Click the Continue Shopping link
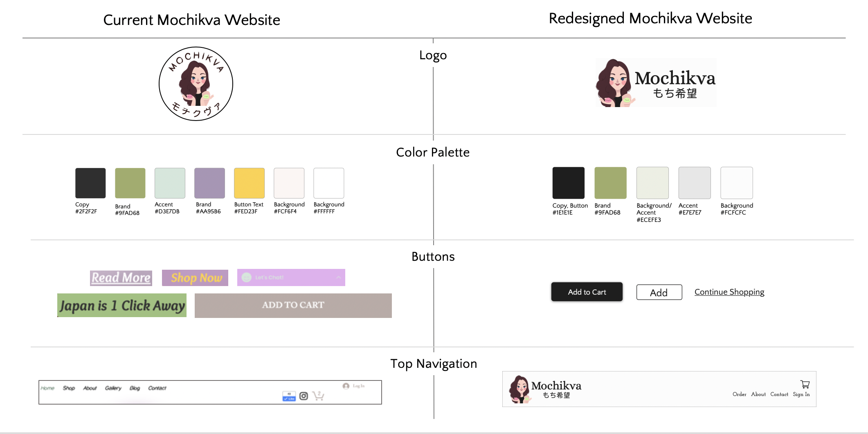The height and width of the screenshot is (434, 868). 729,292
